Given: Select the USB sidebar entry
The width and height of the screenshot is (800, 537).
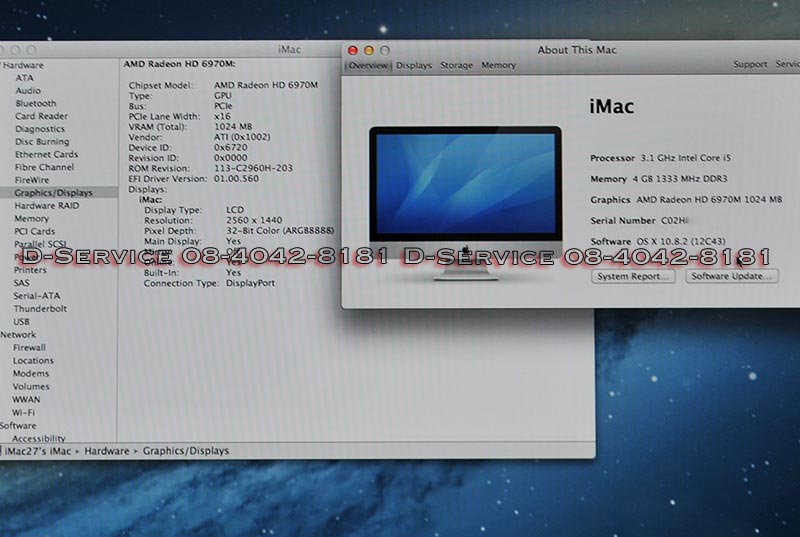Looking at the screenshot, I should pos(21,322).
